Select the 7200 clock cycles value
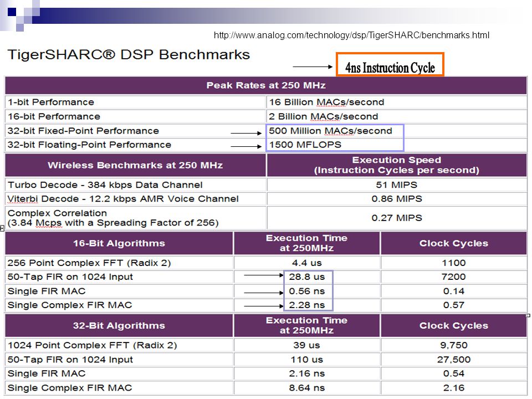Viewport: 532px width, 399px height. pyautogui.click(x=454, y=277)
